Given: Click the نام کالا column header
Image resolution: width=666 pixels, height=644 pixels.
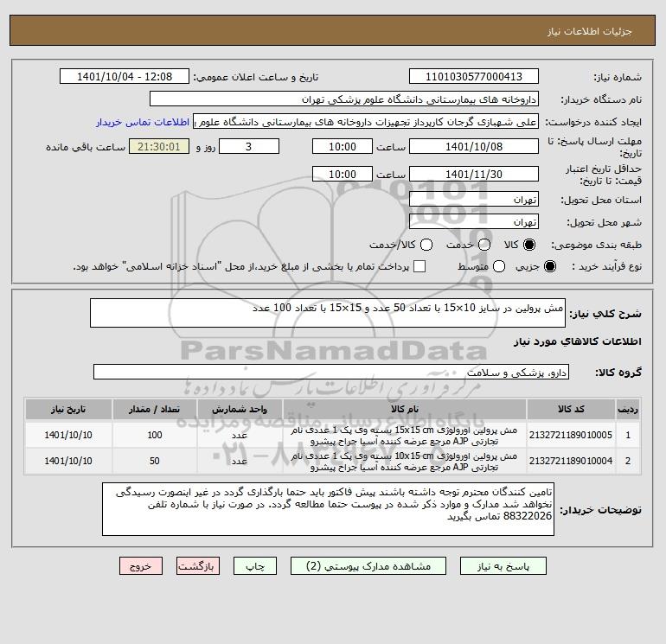Looking at the screenshot, I should [x=405, y=409].
